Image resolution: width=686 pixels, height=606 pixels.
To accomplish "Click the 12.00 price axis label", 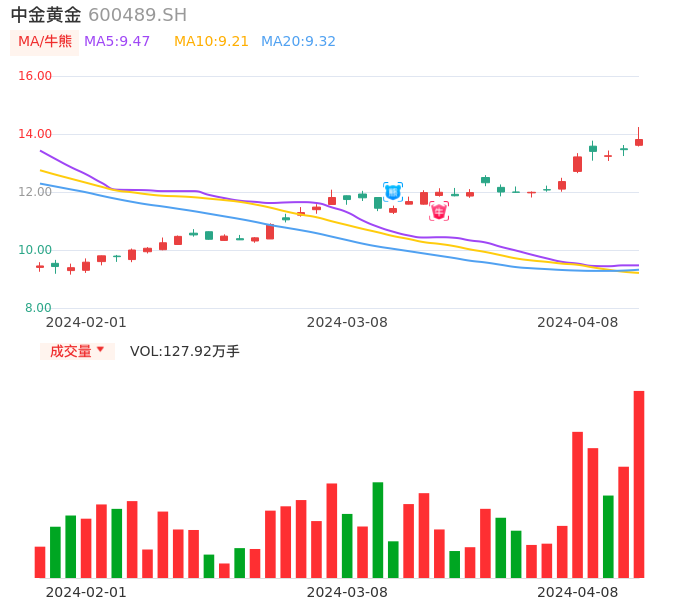I will click(x=36, y=192).
